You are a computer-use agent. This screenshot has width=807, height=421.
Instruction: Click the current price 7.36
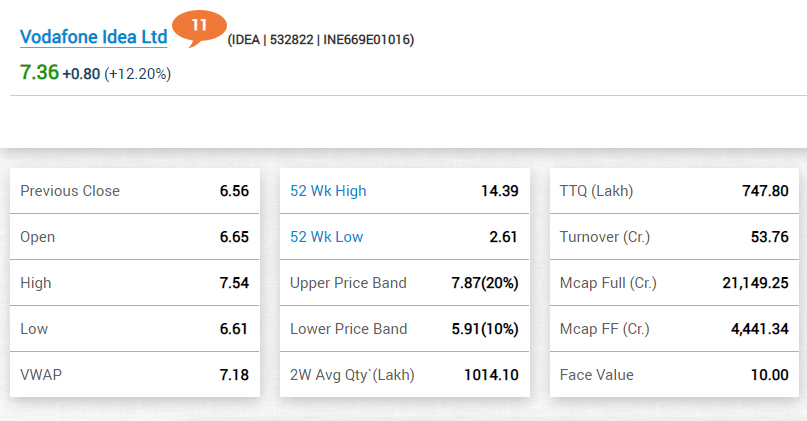pyautogui.click(x=39, y=73)
